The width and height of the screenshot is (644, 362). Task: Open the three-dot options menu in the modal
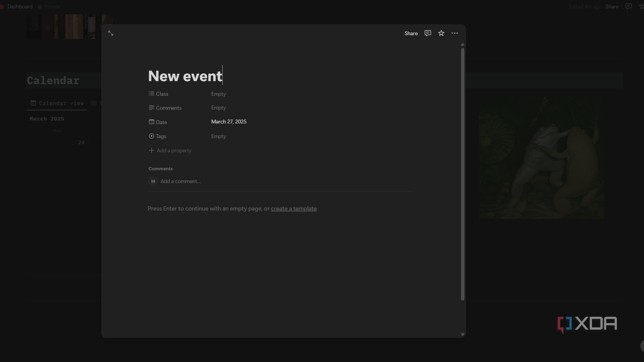click(455, 33)
